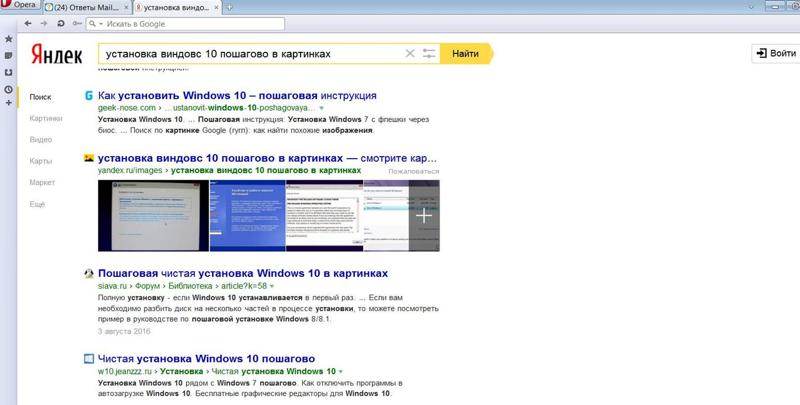Go forward with the forward arrow
Image resolution: width=800 pixels, height=405 pixels.
pyautogui.click(x=44, y=23)
